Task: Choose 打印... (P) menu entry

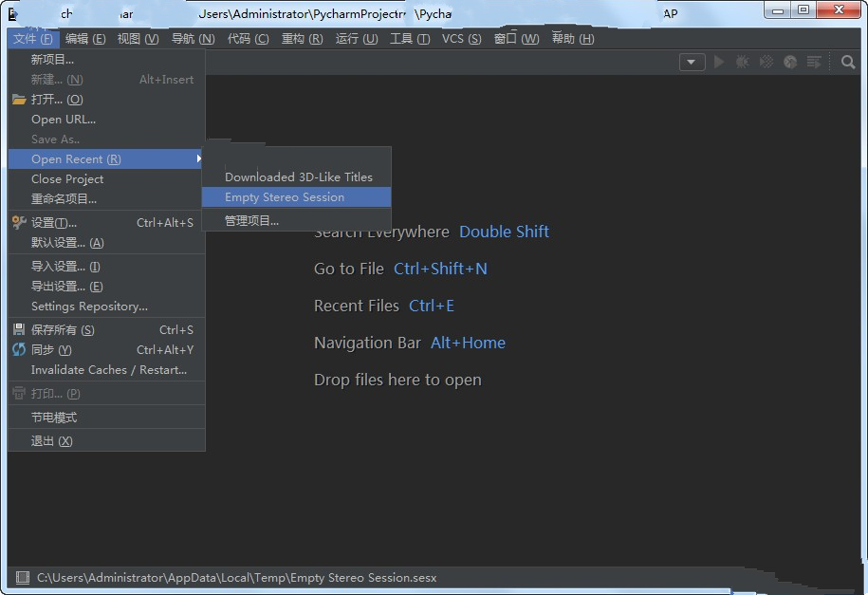Action: 107,393
